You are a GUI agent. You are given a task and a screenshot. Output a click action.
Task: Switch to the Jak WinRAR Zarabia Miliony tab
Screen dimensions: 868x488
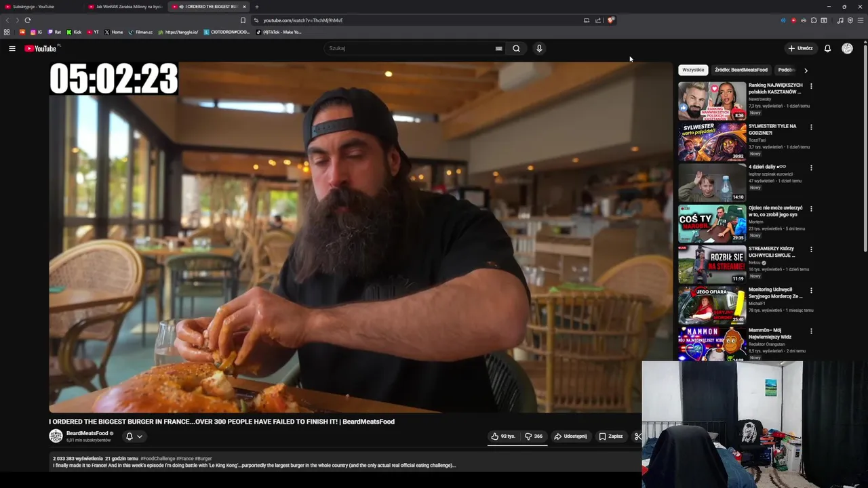pos(125,7)
